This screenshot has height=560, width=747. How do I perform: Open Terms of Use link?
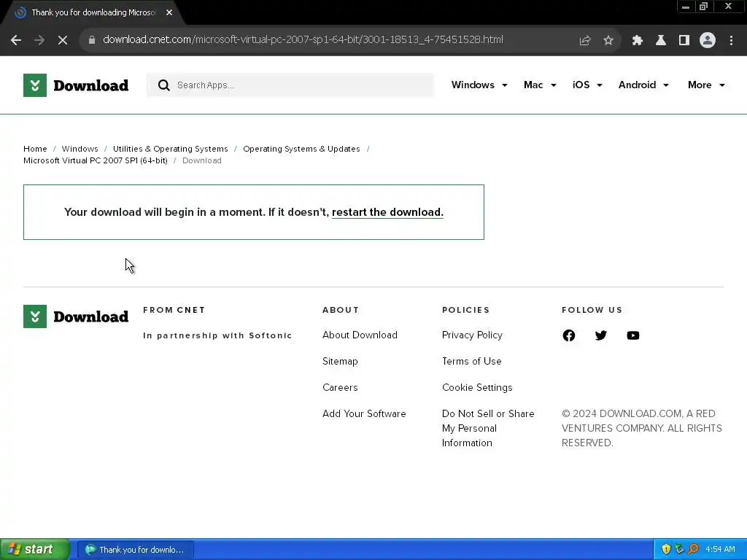pyautogui.click(x=472, y=361)
